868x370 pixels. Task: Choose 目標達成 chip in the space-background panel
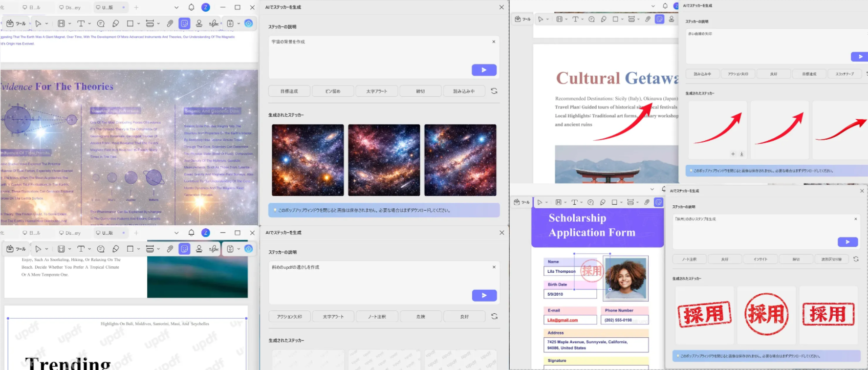click(x=289, y=91)
